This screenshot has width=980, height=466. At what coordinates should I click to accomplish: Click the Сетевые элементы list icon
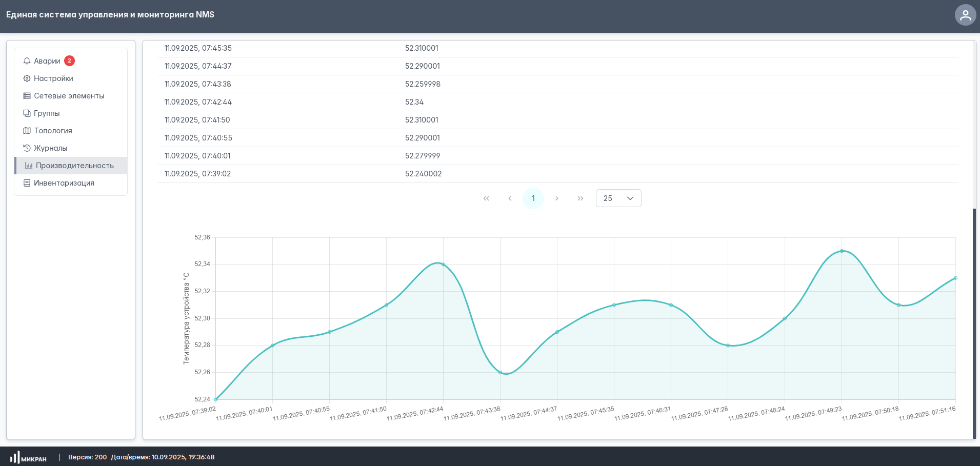pos(27,96)
